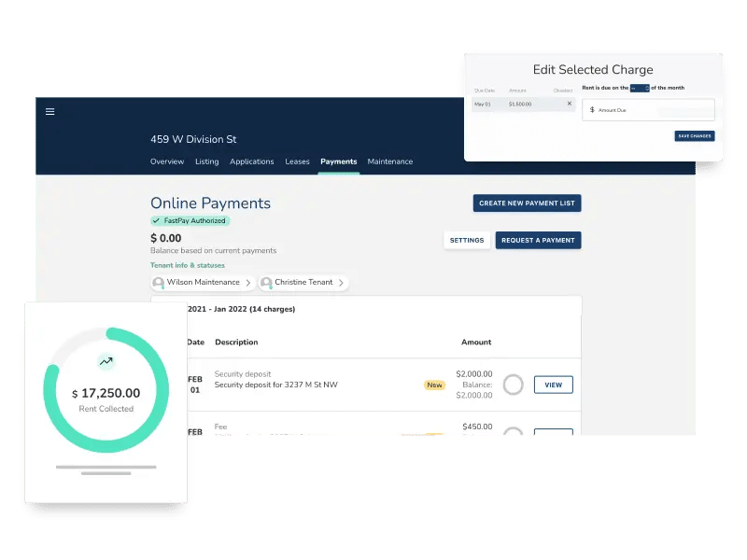747x560 pixels.
Task: Open the Leases tab
Action: 297,161
